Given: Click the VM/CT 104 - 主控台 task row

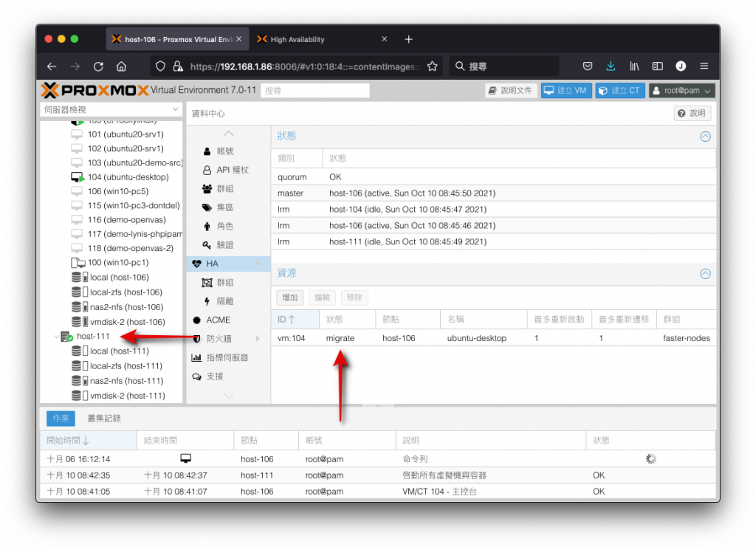Looking at the screenshot, I should (378, 492).
